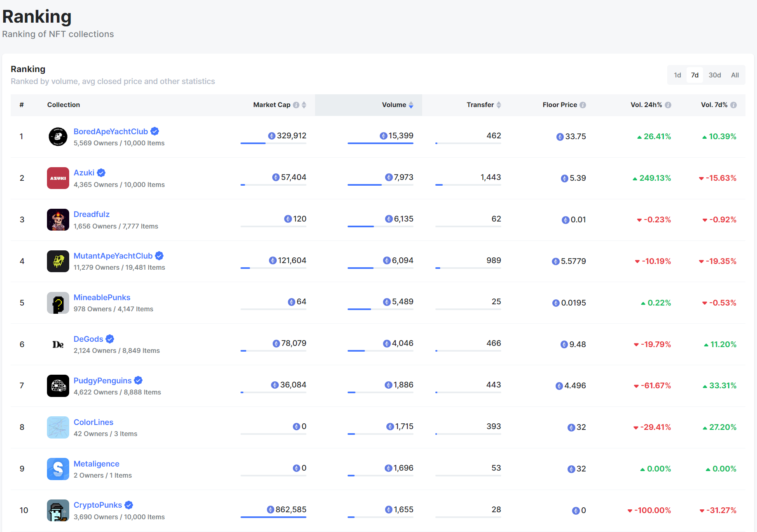
Task: Sort table by Volume arrows
Action: [411, 105]
